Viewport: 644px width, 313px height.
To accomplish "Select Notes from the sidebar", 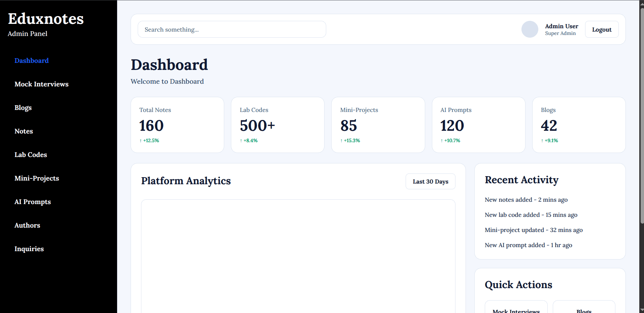I will click(24, 131).
